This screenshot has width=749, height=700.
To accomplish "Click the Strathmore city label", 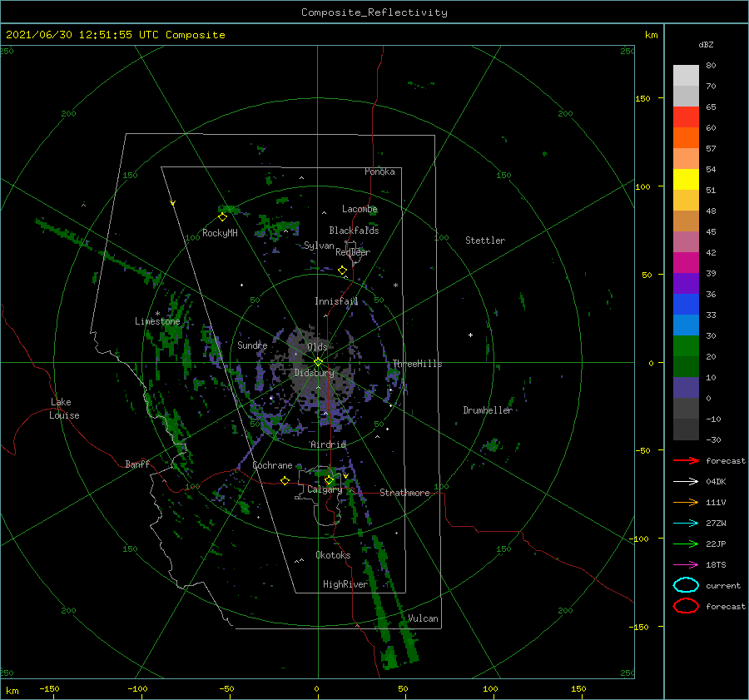I will pos(404,493).
